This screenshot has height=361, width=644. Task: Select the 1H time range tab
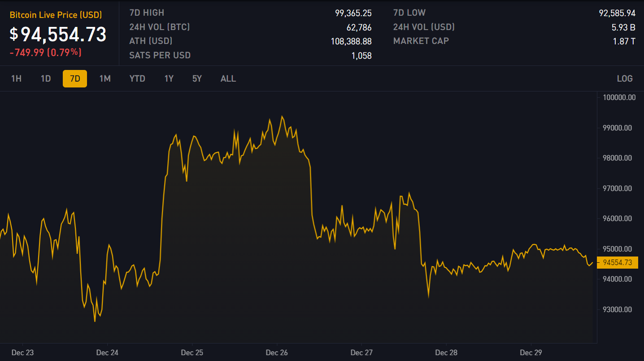coord(16,78)
